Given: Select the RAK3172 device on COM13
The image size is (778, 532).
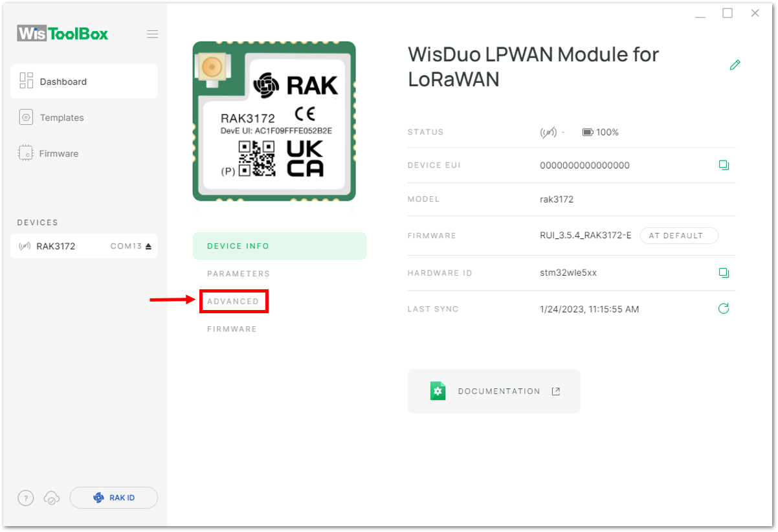Looking at the screenshot, I should pos(84,246).
